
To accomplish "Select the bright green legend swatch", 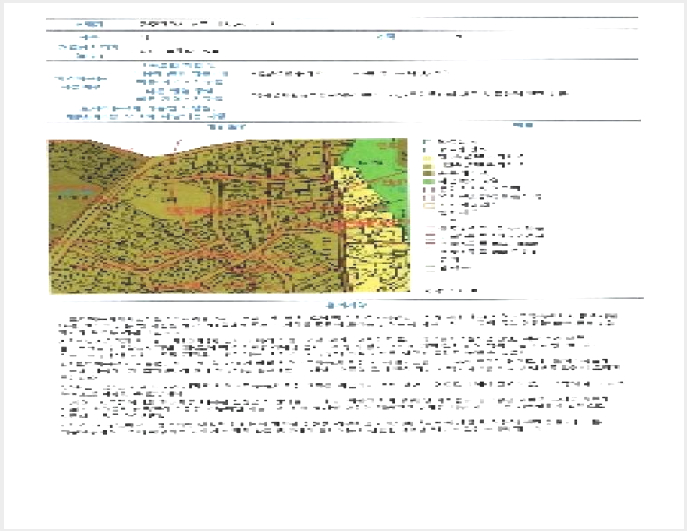I will click(x=429, y=181).
